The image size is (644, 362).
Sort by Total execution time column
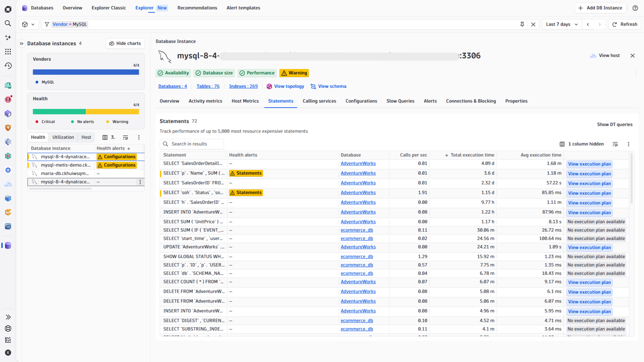tap(470, 155)
